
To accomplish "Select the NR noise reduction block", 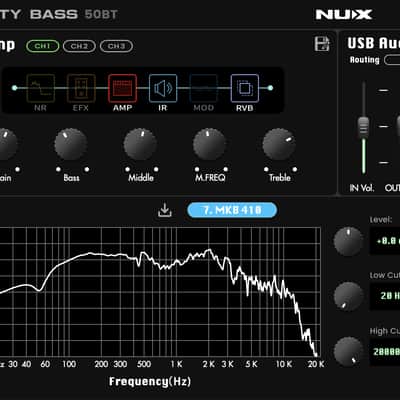I will point(41,88).
